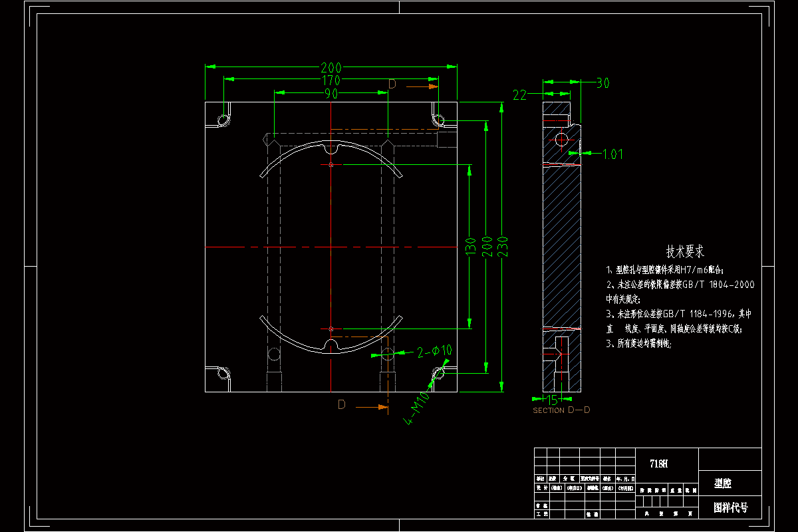Select the 工艺 title block cell
Image resolution: width=798 pixels, height=532 pixels.
542,513
